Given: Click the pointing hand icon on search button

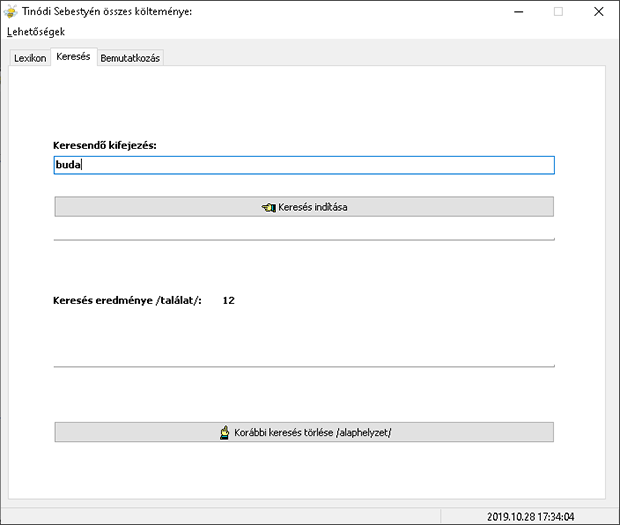Looking at the screenshot, I should (268, 207).
